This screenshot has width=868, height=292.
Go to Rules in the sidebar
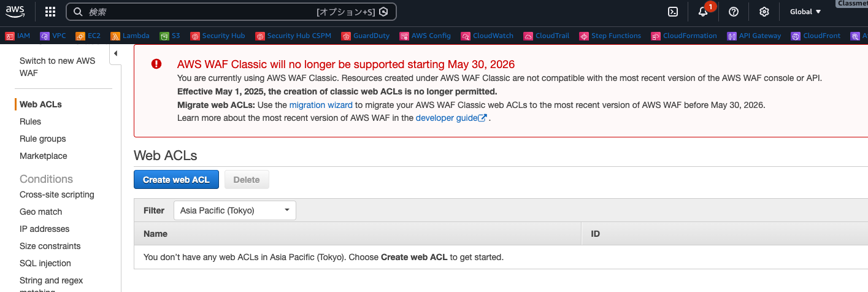[31, 121]
